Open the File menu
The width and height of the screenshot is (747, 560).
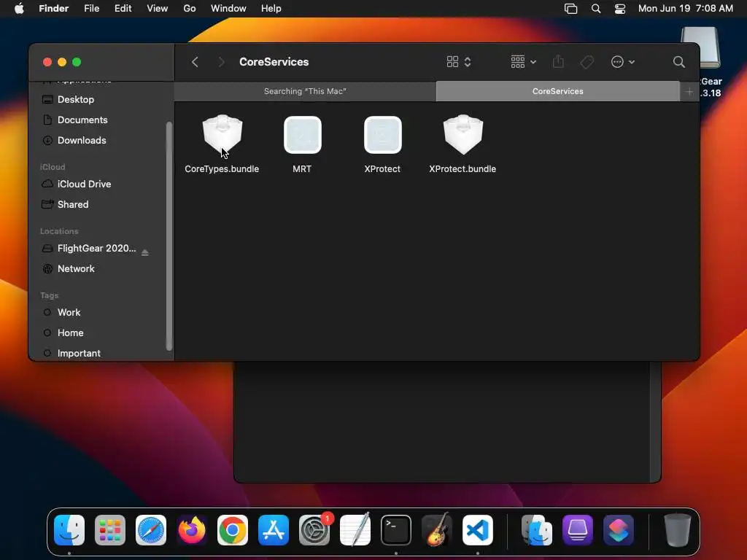point(91,9)
